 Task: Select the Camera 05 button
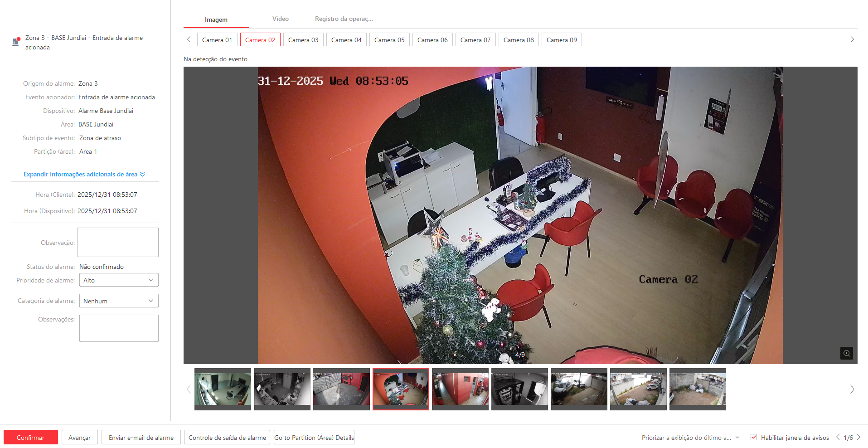click(389, 40)
